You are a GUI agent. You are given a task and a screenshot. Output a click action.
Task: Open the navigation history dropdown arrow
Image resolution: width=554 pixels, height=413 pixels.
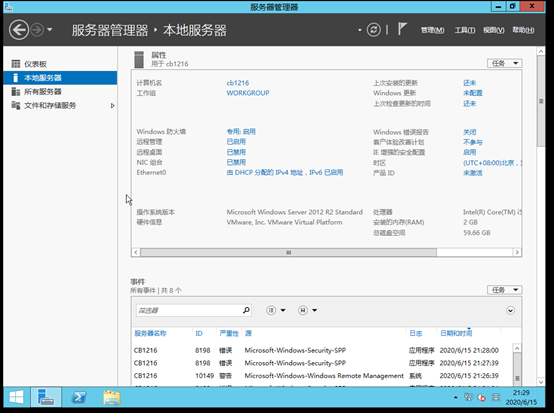[50, 30]
